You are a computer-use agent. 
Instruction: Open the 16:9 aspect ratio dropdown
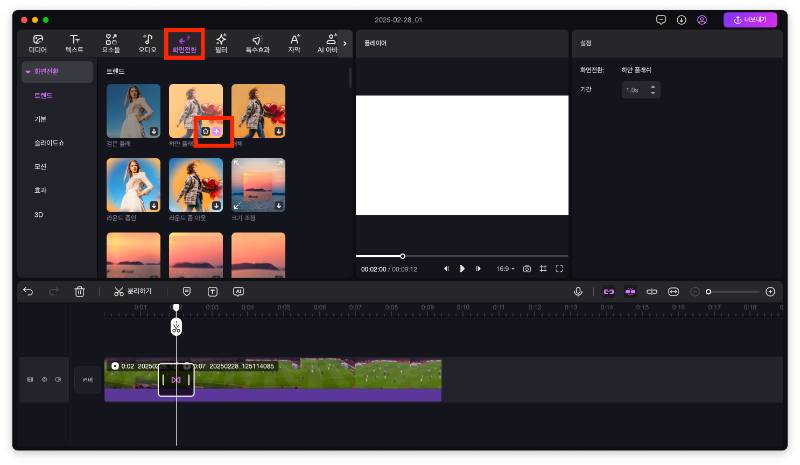tap(505, 268)
